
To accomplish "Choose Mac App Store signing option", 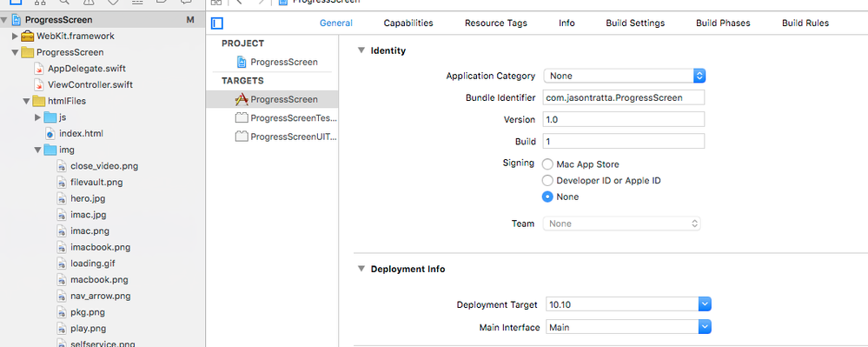I will click(547, 164).
